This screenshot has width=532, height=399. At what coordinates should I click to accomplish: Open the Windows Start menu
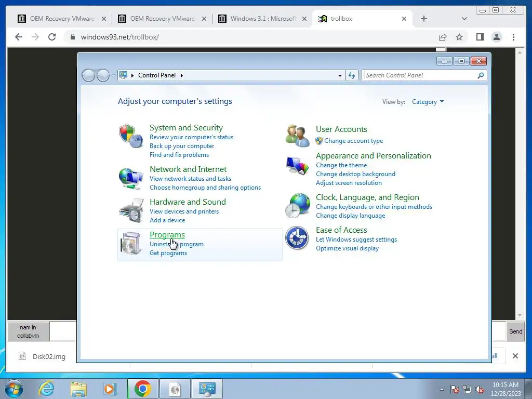14,389
